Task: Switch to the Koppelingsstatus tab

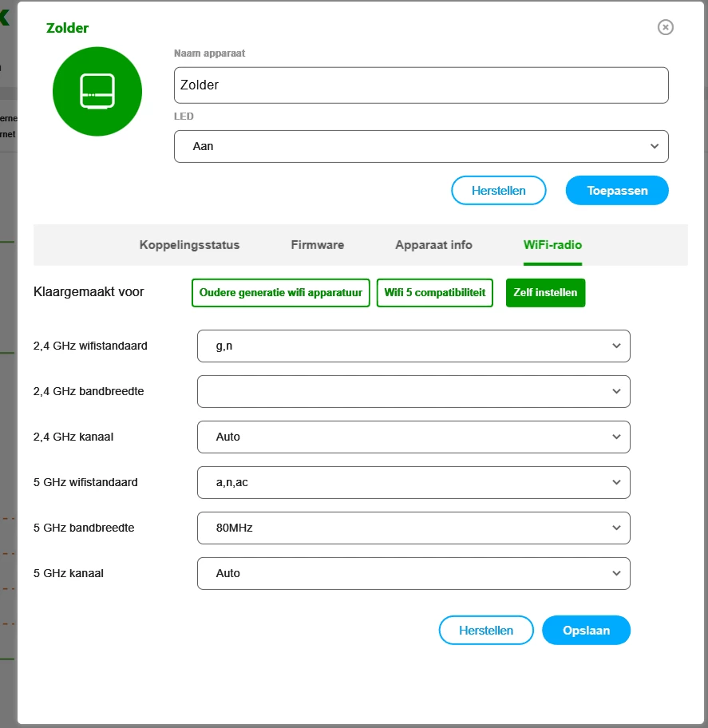Action: [189, 245]
